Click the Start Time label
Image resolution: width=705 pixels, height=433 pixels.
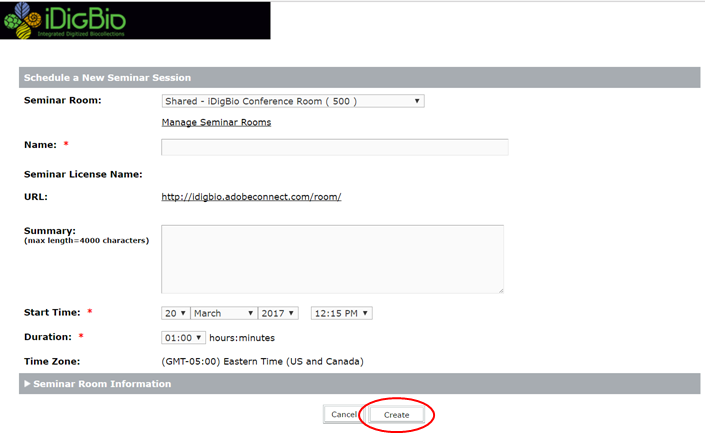pyautogui.click(x=52, y=312)
